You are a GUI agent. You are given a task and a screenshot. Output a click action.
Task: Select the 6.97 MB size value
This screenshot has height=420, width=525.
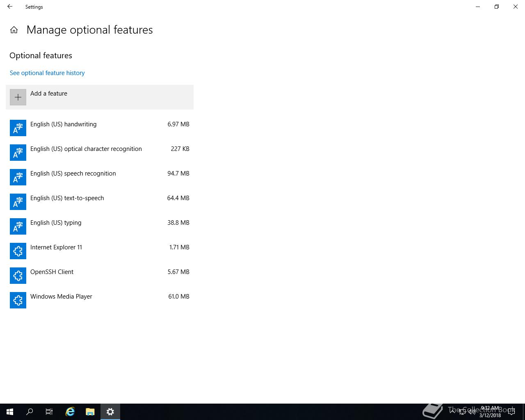[178, 124]
